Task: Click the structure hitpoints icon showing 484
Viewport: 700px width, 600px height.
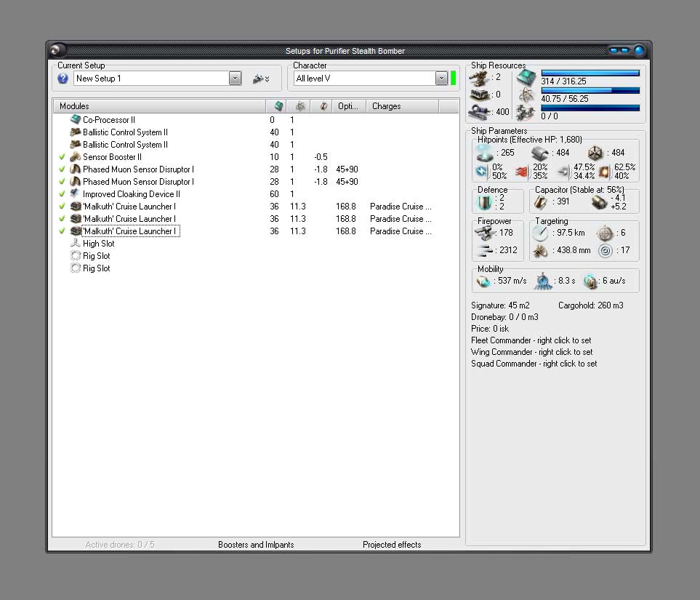Action: pyautogui.click(x=595, y=153)
